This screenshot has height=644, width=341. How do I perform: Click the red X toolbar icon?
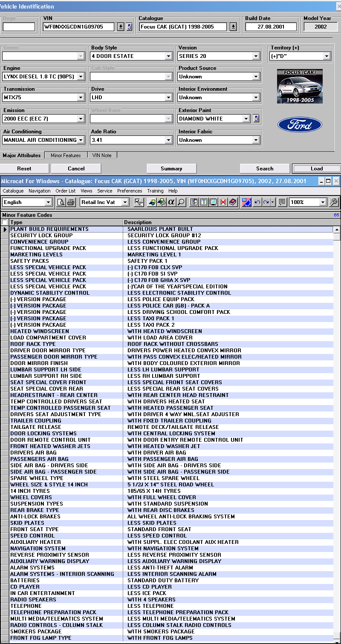223,202
